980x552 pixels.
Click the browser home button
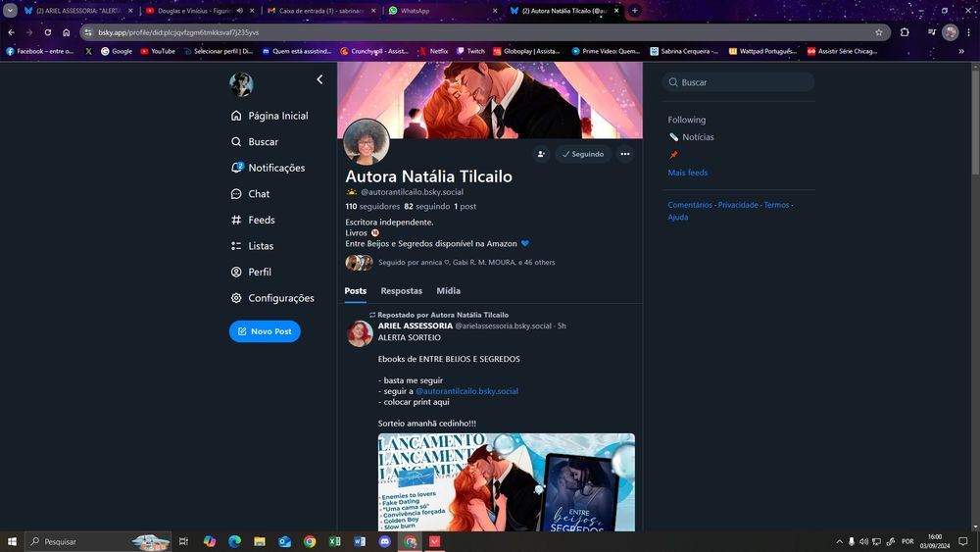67,32
